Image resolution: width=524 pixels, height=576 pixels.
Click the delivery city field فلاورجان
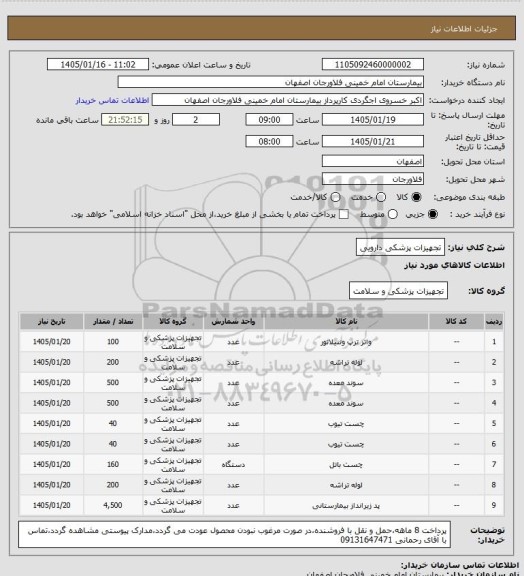coord(373,179)
